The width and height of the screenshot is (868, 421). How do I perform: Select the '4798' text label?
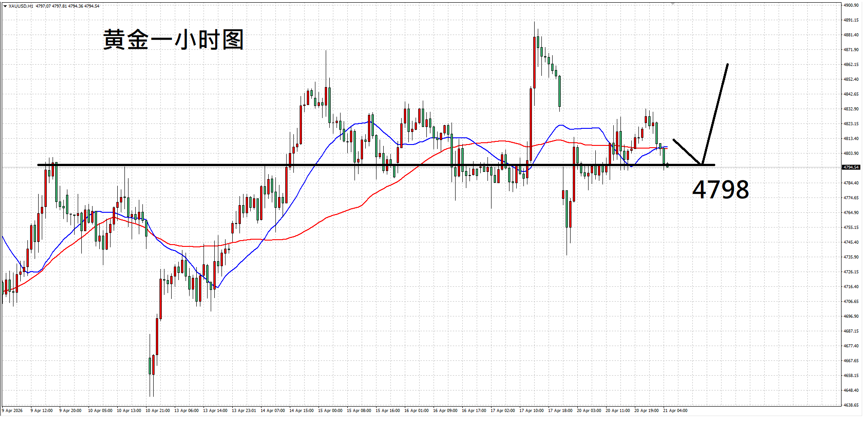click(720, 189)
